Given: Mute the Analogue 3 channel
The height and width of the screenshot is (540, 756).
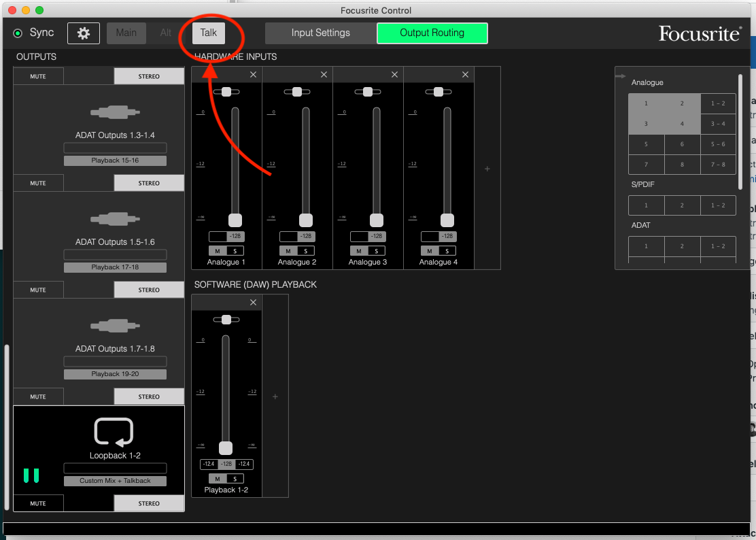Looking at the screenshot, I should (x=359, y=251).
